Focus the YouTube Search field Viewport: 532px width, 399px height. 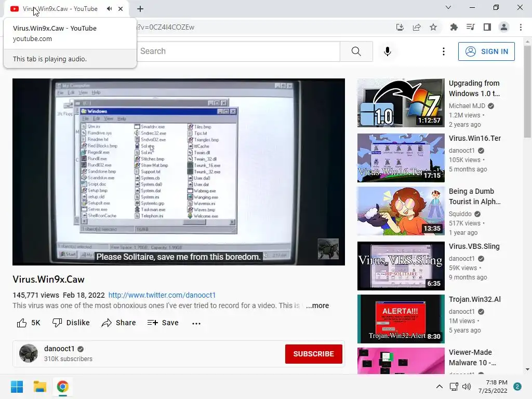[x=238, y=51]
